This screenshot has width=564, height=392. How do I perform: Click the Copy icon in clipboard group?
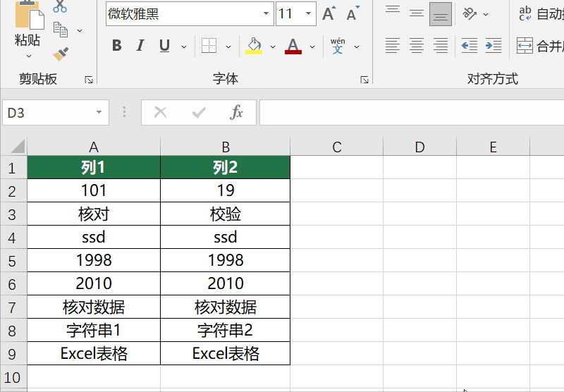[x=61, y=30]
